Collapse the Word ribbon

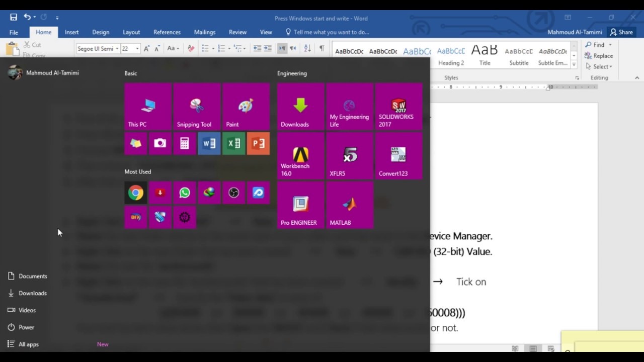pyautogui.click(x=637, y=77)
